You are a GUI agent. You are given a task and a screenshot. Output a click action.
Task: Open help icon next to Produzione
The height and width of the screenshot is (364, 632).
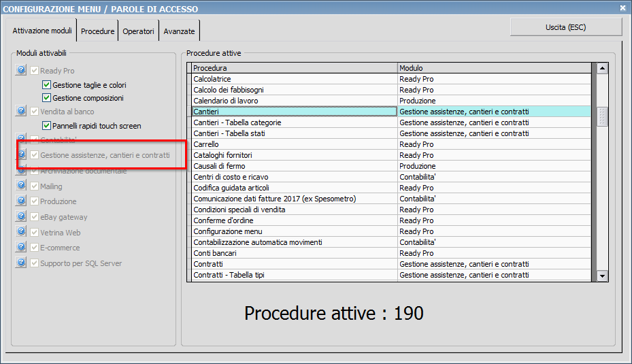coord(21,200)
